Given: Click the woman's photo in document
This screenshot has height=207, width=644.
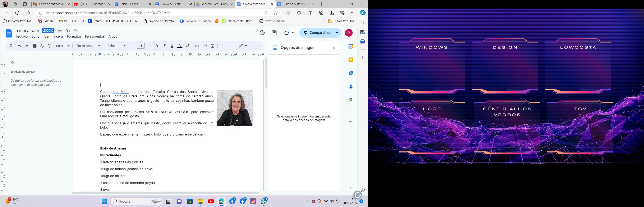Looking at the screenshot, I should [234, 108].
